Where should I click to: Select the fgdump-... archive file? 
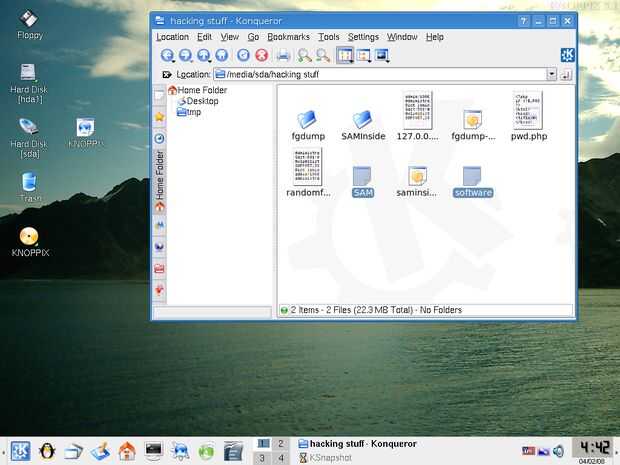473,126
